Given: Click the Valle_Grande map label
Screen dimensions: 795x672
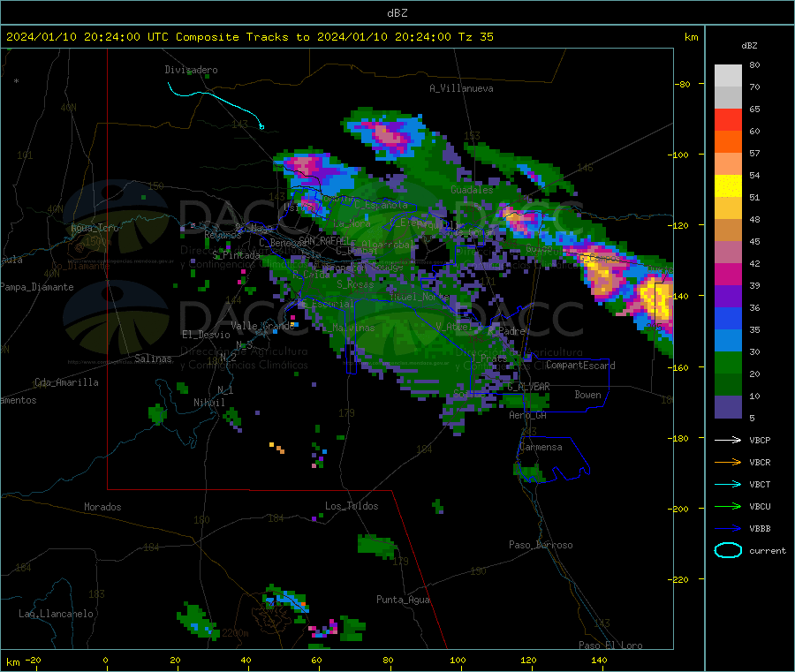Looking at the screenshot, I should click(262, 326).
